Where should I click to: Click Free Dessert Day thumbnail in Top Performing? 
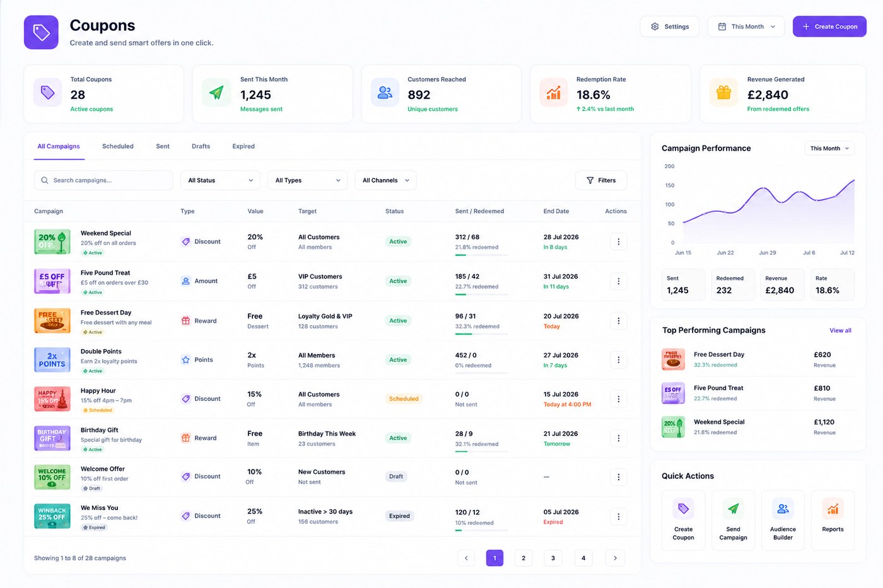[x=674, y=359]
